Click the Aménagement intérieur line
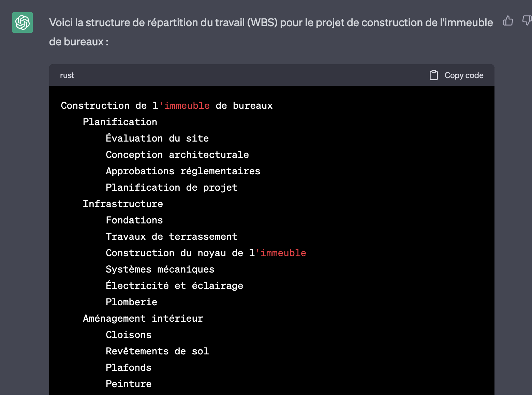 pyautogui.click(x=143, y=318)
